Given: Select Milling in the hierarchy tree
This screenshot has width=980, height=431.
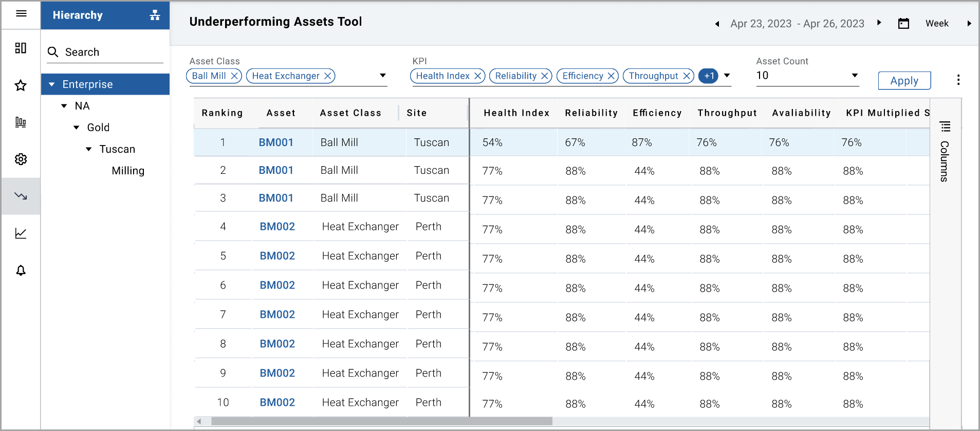Looking at the screenshot, I should tap(128, 171).
